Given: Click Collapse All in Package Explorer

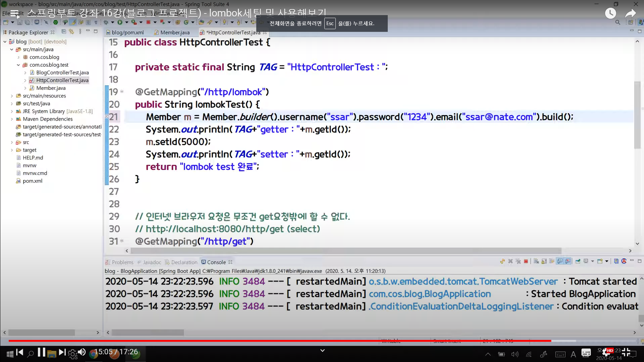Looking at the screenshot, I should (64, 32).
